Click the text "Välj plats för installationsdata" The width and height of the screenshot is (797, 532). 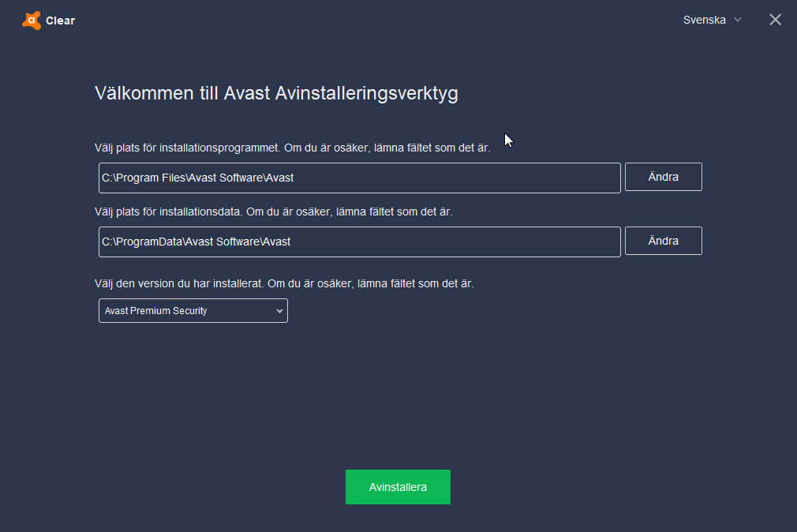[168, 212]
